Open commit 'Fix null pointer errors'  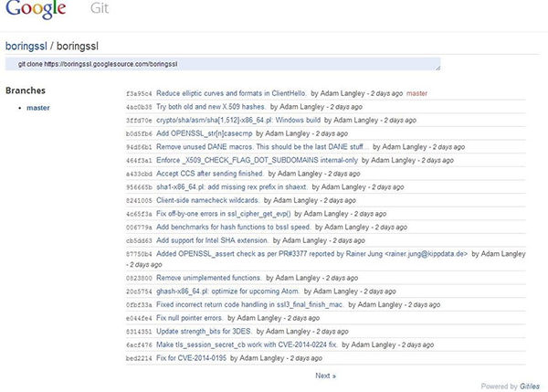tap(189, 318)
